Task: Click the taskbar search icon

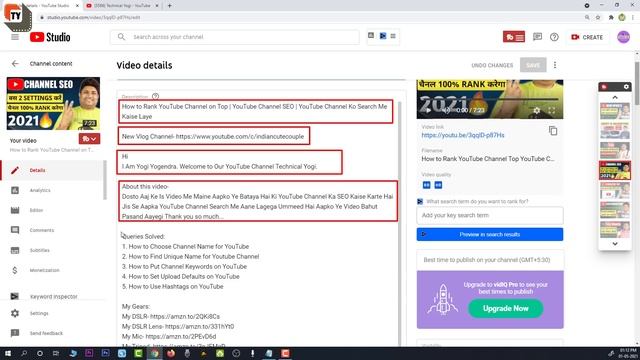Action: coord(24,353)
